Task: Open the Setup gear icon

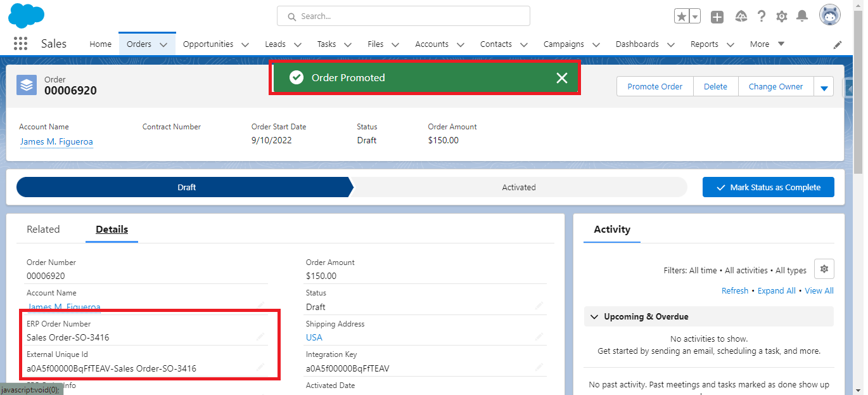Action: [x=782, y=16]
